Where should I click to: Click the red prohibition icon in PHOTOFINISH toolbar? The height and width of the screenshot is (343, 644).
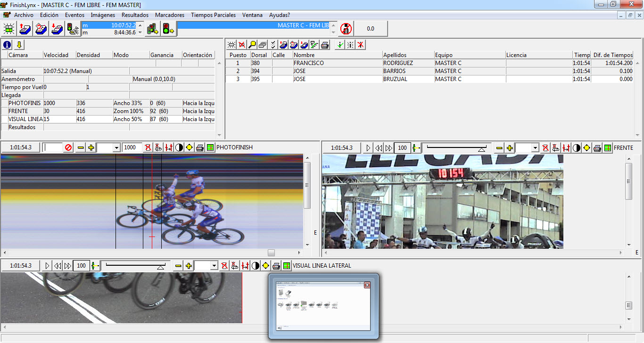[68, 147]
